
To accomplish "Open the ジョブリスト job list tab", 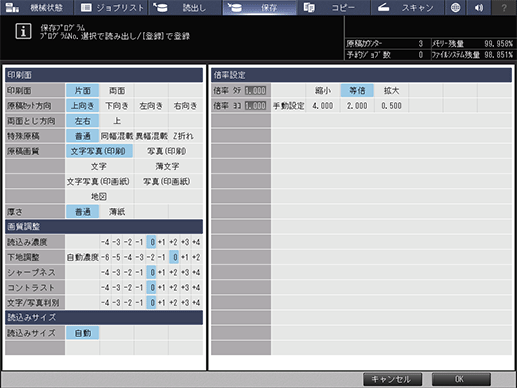I will (x=111, y=8).
